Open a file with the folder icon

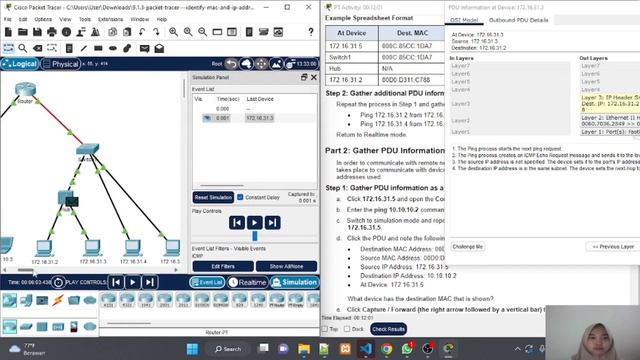23,32
